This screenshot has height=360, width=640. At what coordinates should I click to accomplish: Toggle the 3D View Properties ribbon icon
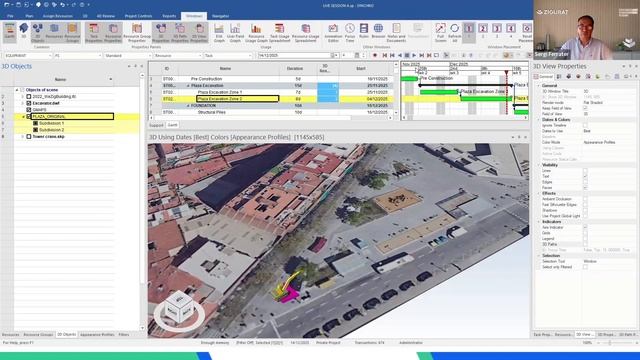pyautogui.click(x=199, y=32)
